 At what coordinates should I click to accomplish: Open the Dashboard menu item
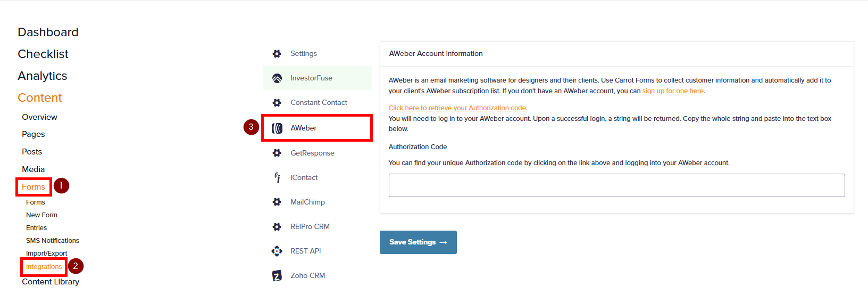48,32
